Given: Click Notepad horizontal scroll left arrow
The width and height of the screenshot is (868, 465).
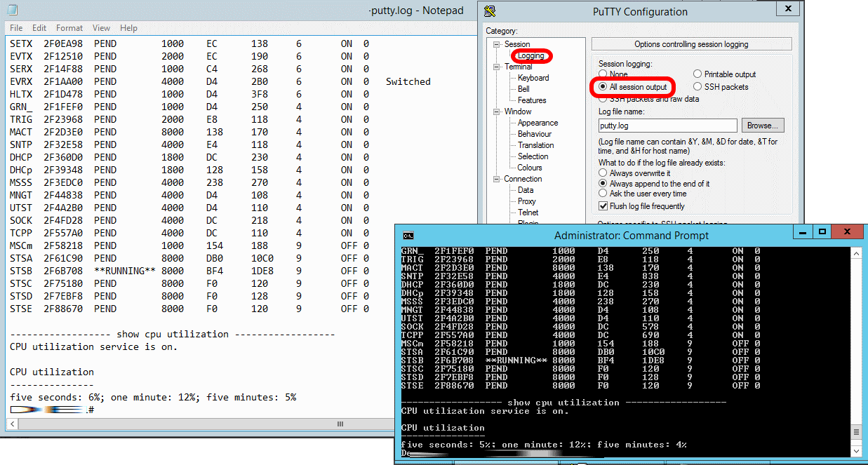Looking at the screenshot, I should point(13,424).
